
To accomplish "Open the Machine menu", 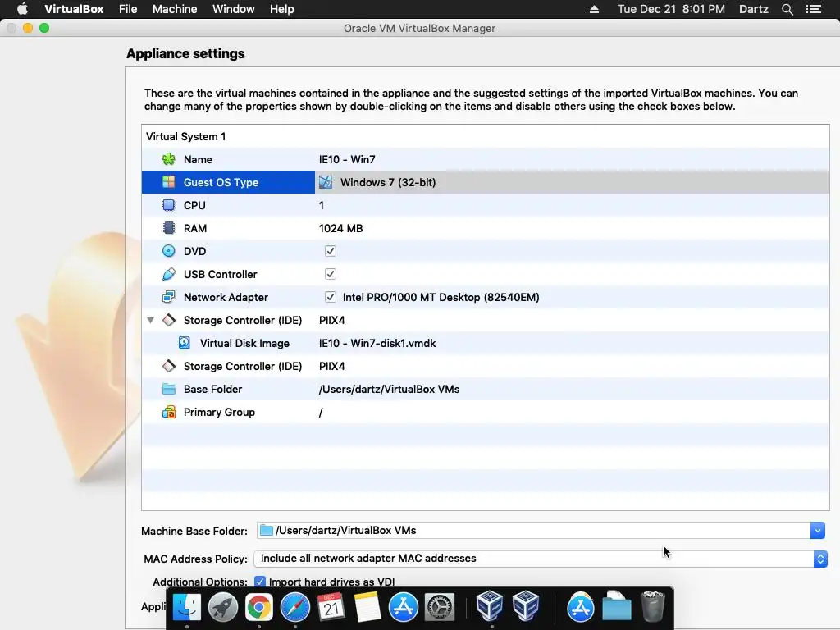I will [175, 9].
